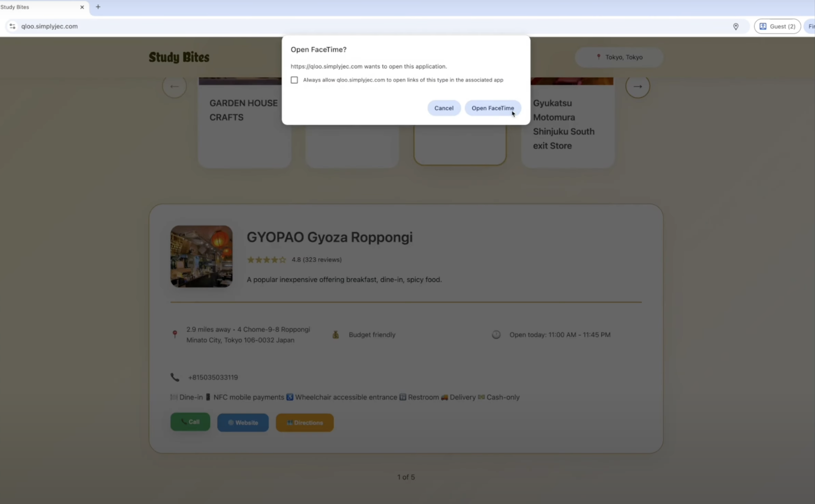Open the Guest (2) profile menu
Screen dimensions: 815x504
[777, 26]
